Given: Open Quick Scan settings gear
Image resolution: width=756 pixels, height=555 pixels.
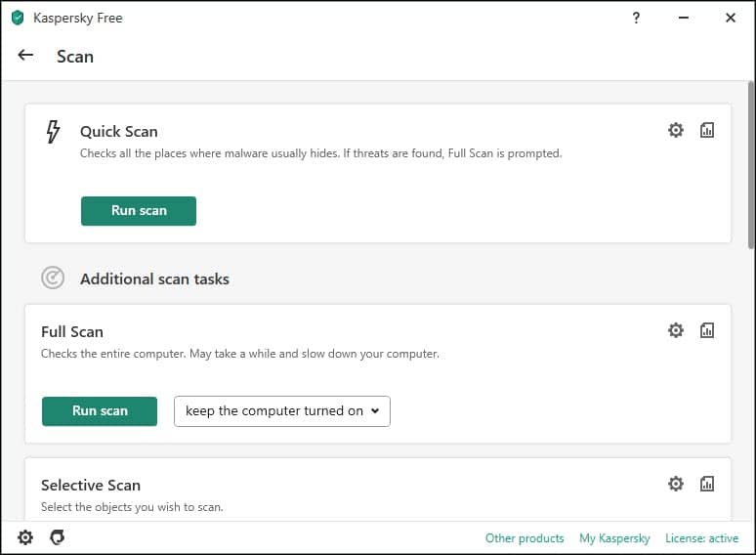Looking at the screenshot, I should pyautogui.click(x=676, y=130).
